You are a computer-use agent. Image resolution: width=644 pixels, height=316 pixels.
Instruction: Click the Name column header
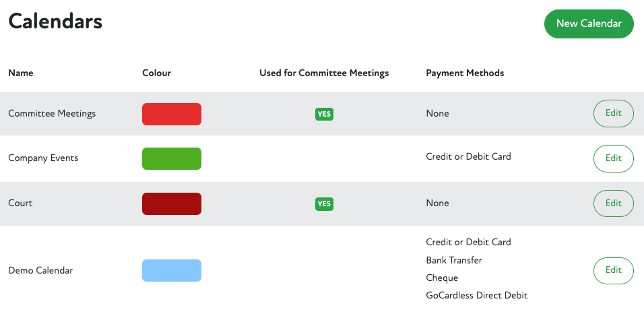pos(21,73)
